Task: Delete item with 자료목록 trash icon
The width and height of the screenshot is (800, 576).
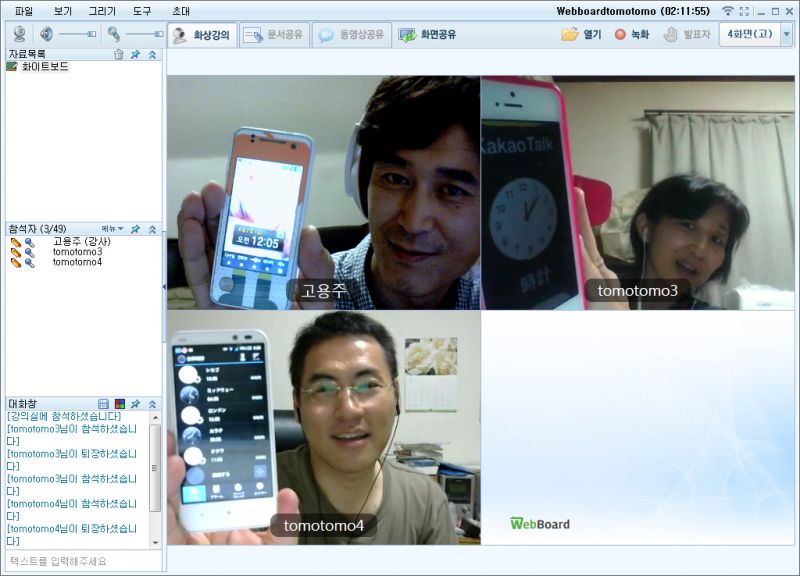Action: (119, 54)
